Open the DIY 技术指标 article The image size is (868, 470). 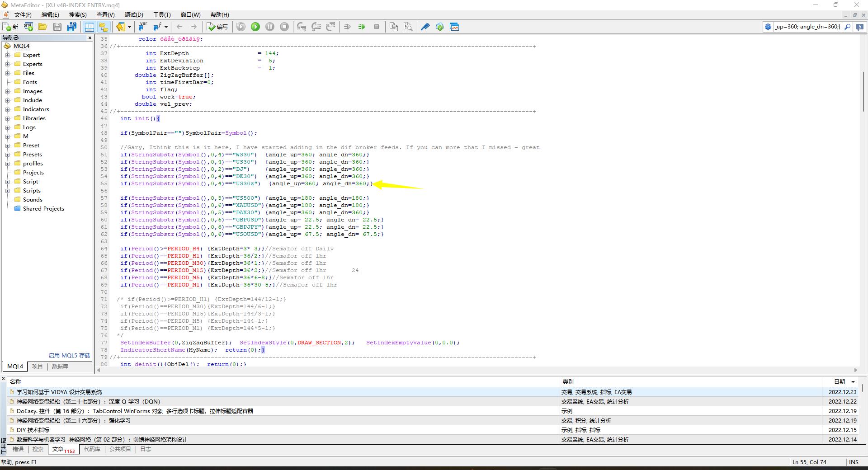pyautogui.click(x=33, y=430)
